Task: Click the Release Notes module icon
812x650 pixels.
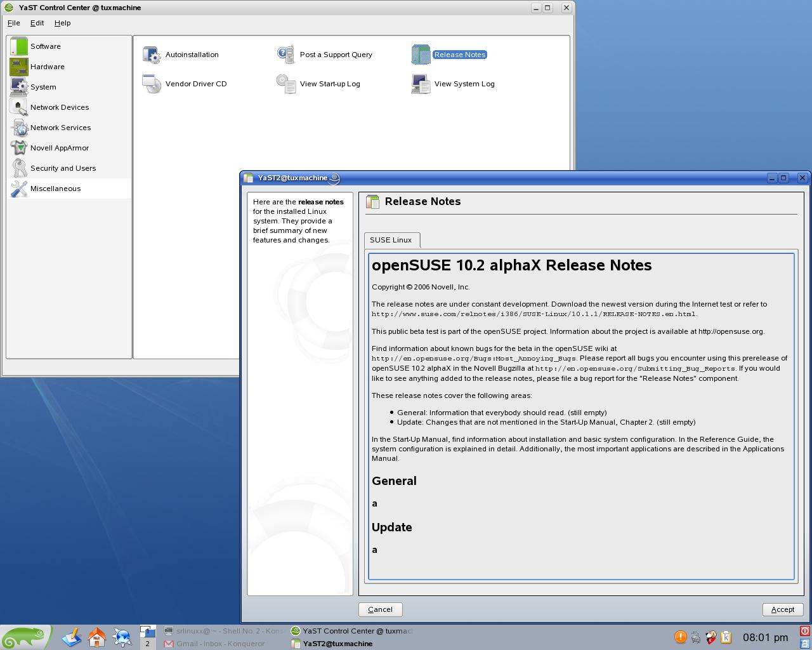Action: coord(421,55)
